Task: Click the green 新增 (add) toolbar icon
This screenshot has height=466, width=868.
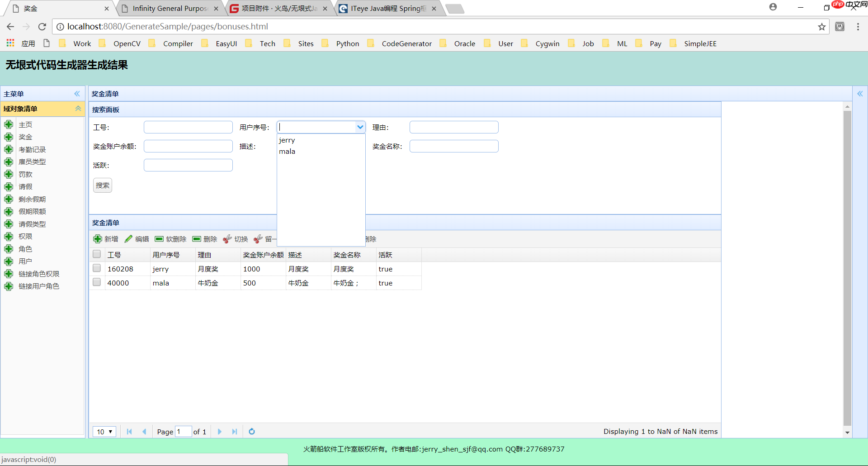Action: pos(98,239)
